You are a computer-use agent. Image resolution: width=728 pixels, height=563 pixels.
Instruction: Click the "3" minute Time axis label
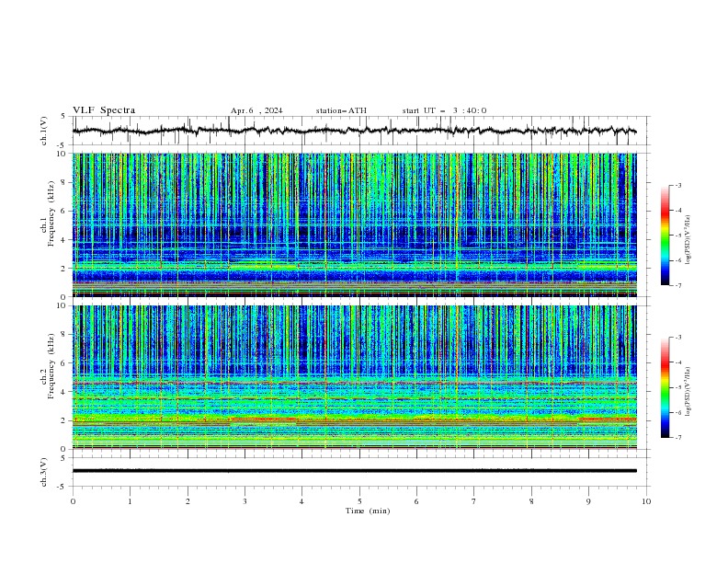point(245,501)
